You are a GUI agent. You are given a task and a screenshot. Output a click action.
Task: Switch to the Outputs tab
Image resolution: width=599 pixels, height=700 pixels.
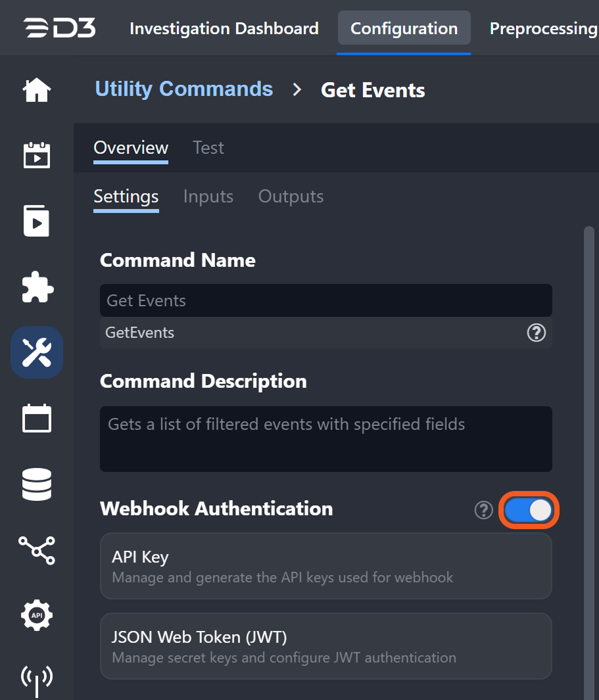click(x=291, y=197)
